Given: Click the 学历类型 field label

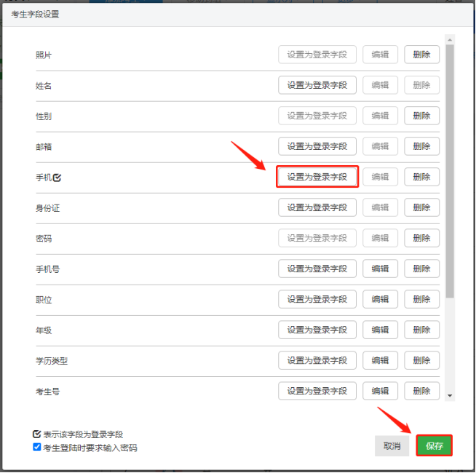Looking at the screenshot, I should (x=52, y=361).
